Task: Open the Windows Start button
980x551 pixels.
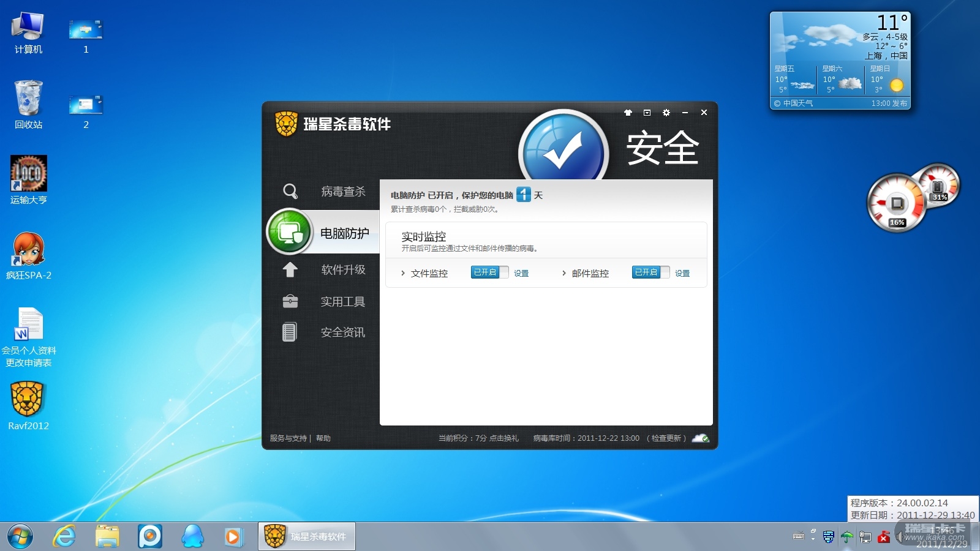Action: click(x=20, y=536)
